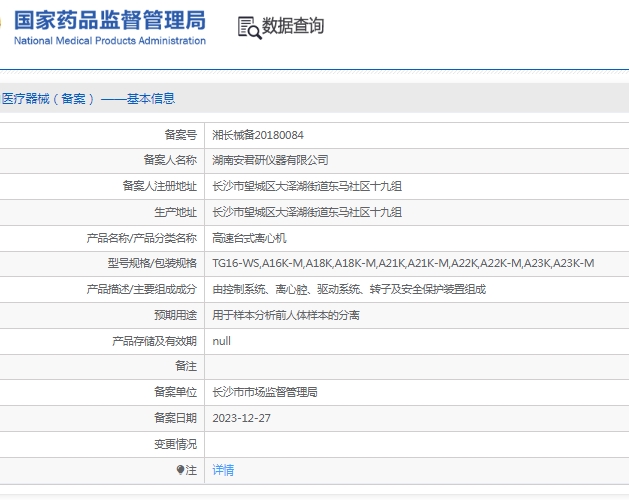
Task: Click the model list starting TG16-WS
Action: (x=403, y=263)
